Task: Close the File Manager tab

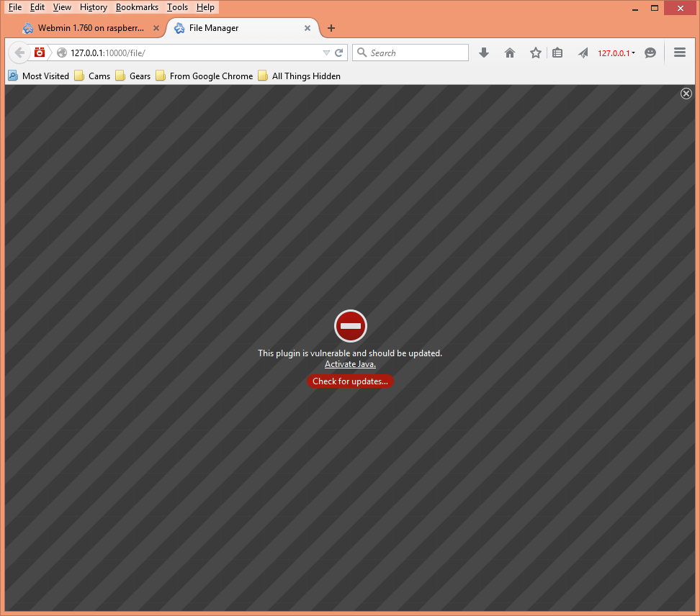Action: coord(308,28)
